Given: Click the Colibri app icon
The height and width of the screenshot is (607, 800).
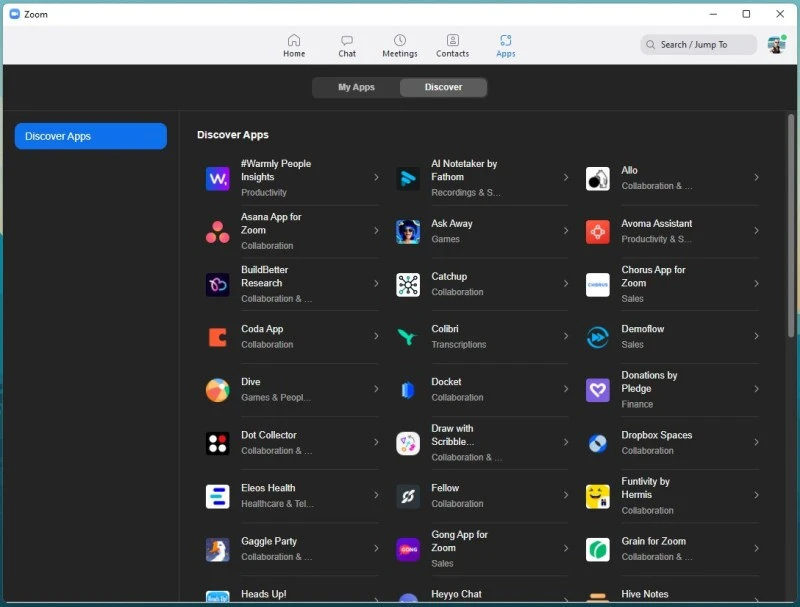Looking at the screenshot, I should 407,337.
